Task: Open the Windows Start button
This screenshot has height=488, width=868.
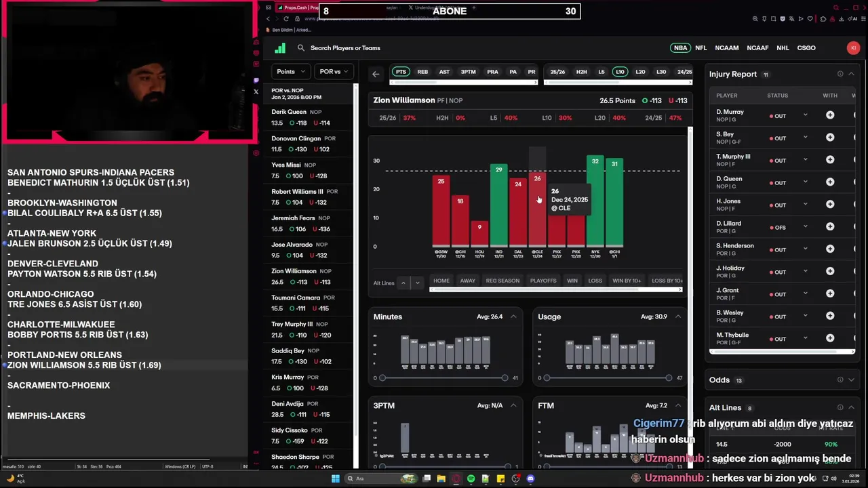Action: coord(335,479)
